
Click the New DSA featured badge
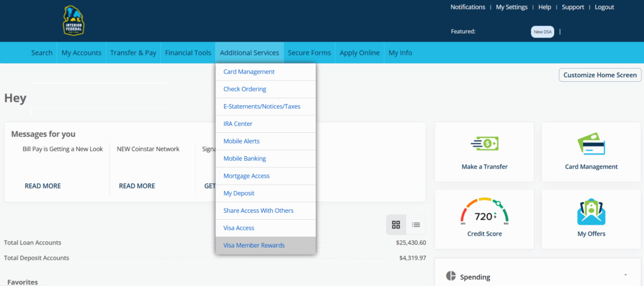click(543, 31)
